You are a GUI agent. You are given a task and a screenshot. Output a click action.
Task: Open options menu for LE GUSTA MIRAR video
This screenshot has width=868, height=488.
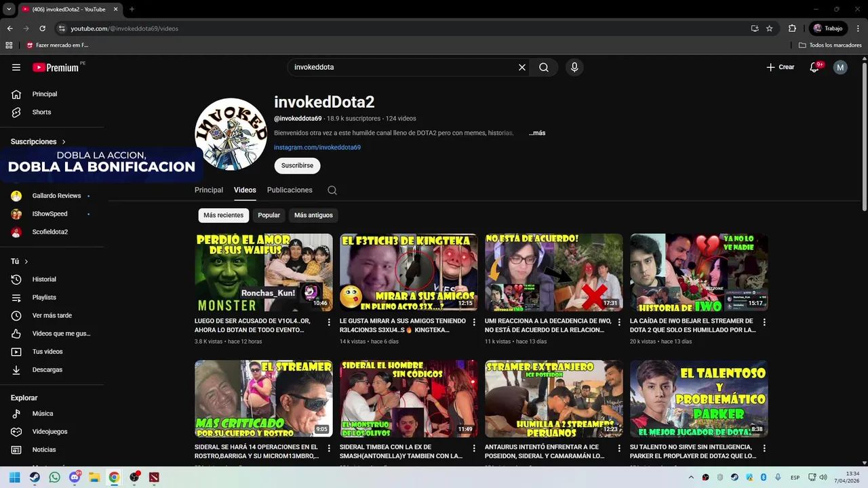tap(474, 323)
